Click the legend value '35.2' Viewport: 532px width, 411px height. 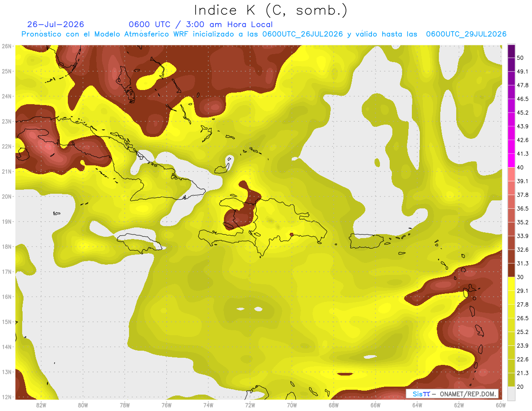coord(523,222)
